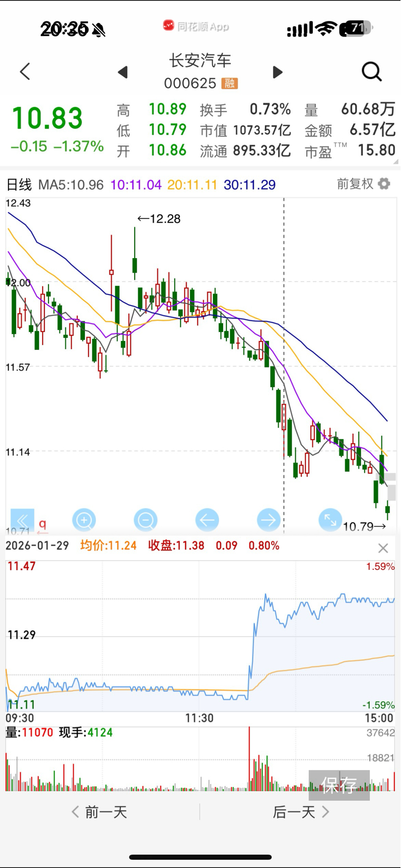Tap blue 30:11.29 MA label
This screenshot has width=401, height=868.
coord(250,185)
